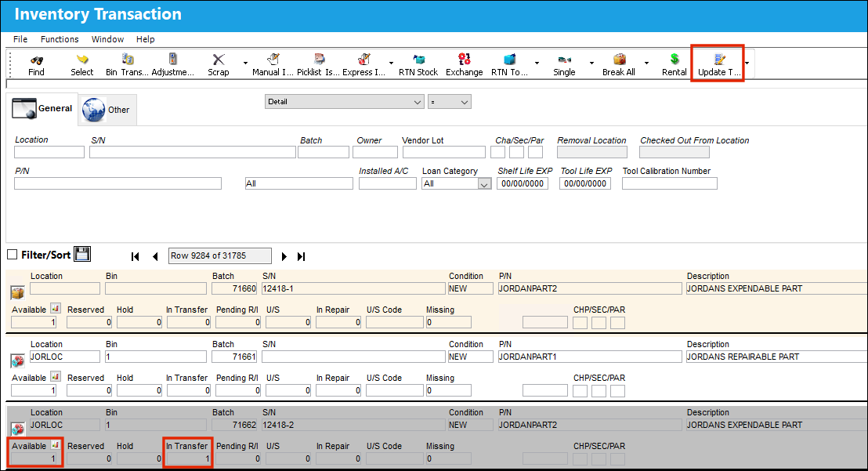Expand the Detail dropdown

418,102
